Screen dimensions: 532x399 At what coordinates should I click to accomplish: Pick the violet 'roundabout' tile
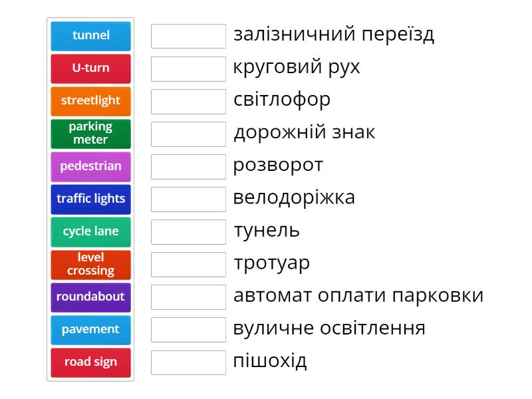pos(90,297)
